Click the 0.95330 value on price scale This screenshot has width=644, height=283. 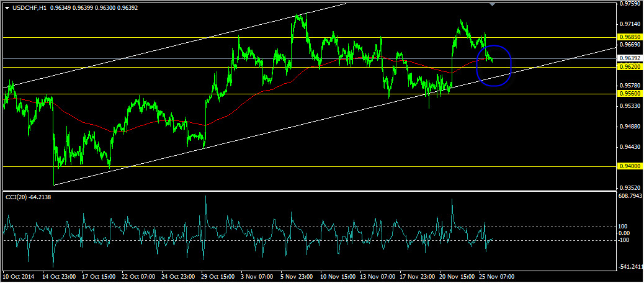(630, 106)
